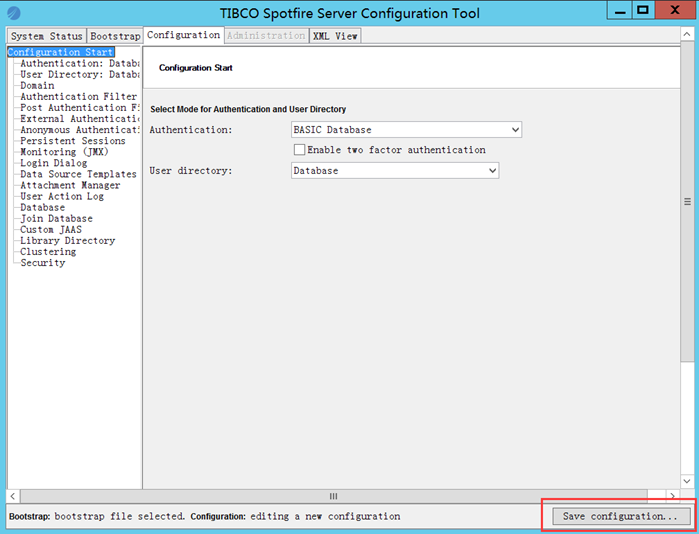The image size is (699, 534).
Task: Enable two factor authentication checkbox
Action: (299, 150)
